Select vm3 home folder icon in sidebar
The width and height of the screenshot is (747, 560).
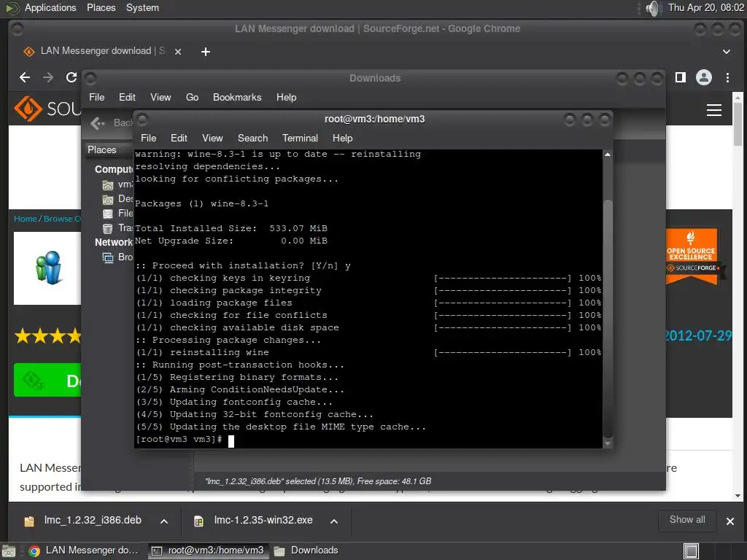(x=108, y=184)
